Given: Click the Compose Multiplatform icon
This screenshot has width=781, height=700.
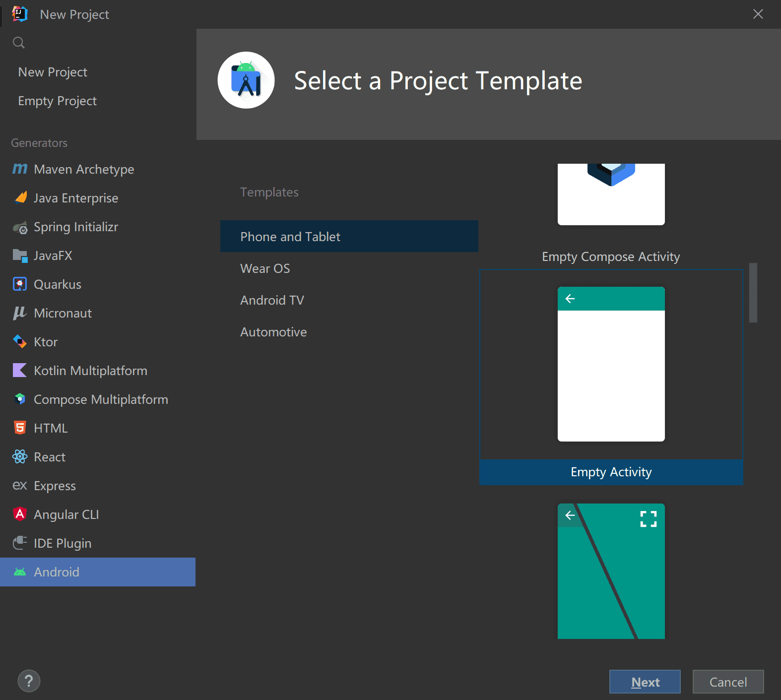Looking at the screenshot, I should 20,399.
